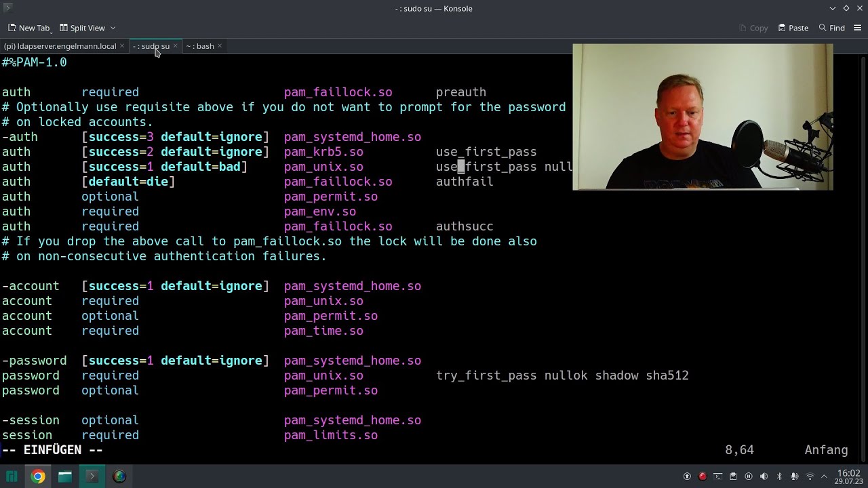The height and width of the screenshot is (488, 868).
Task: Open the Find search button
Action: tap(832, 28)
